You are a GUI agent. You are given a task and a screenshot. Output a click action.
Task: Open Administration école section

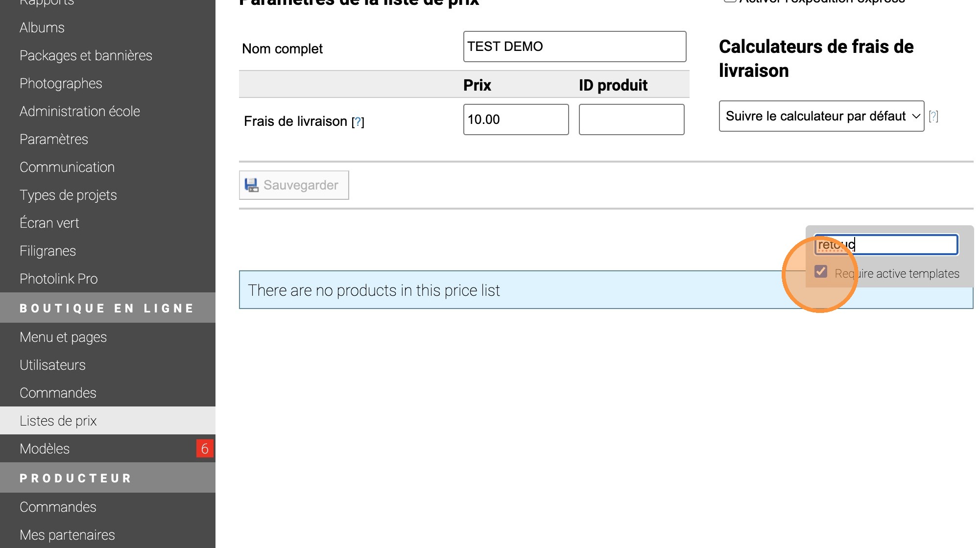click(80, 111)
